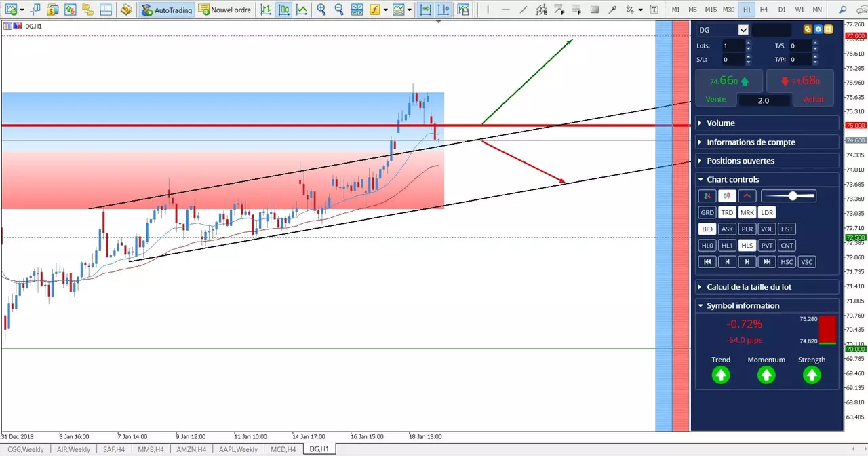Open the DG symbol dropdown
868x456 pixels.
[x=743, y=30]
